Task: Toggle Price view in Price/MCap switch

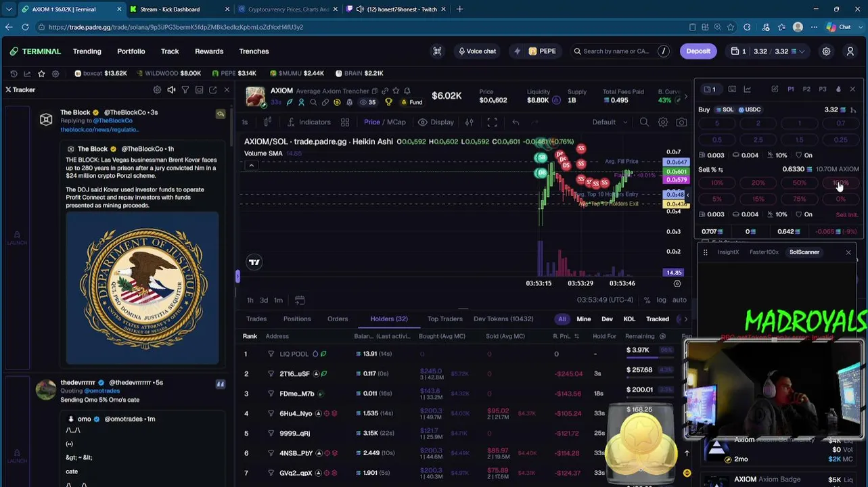Action: (372, 122)
